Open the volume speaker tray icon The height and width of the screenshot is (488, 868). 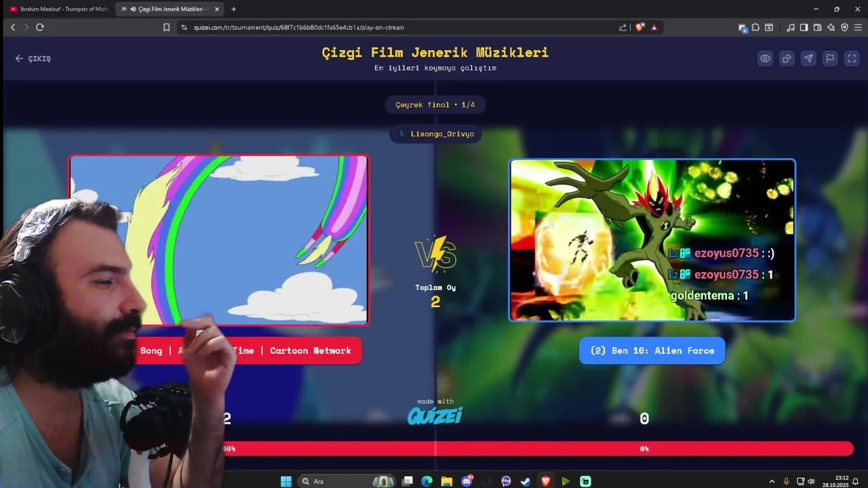coord(811,481)
